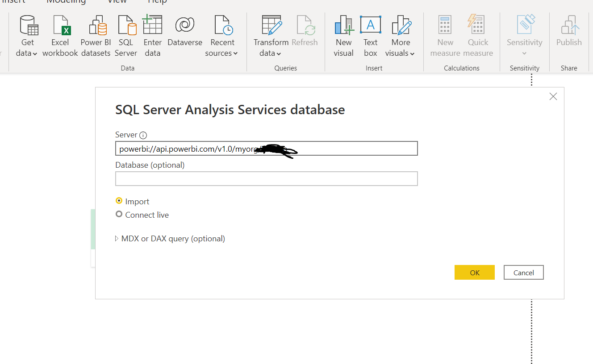Select the Import radio option
The image size is (593, 364).
tap(119, 201)
